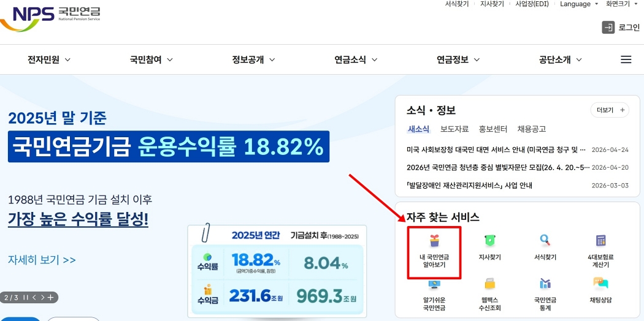Click the 더보기 + button

click(x=610, y=110)
